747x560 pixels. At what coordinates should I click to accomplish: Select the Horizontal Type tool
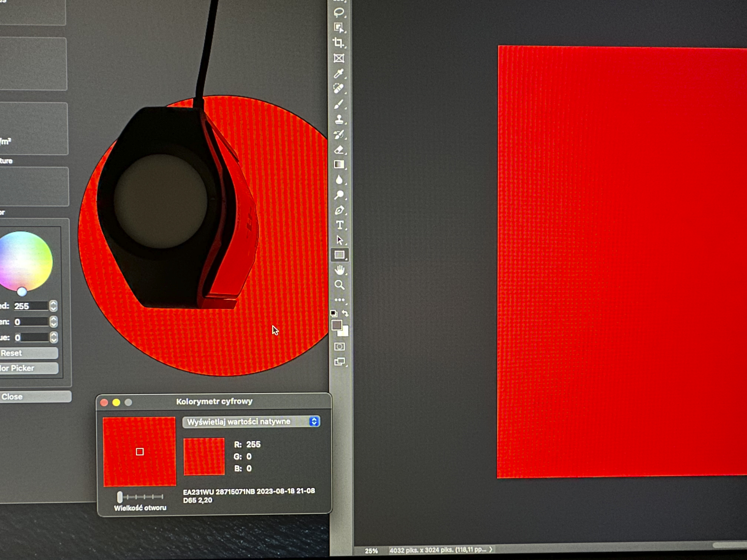[340, 225]
